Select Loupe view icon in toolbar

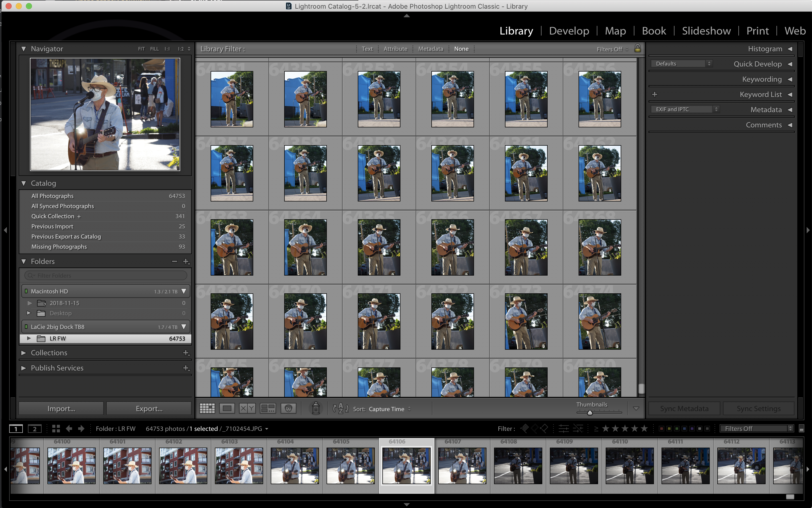tap(227, 409)
